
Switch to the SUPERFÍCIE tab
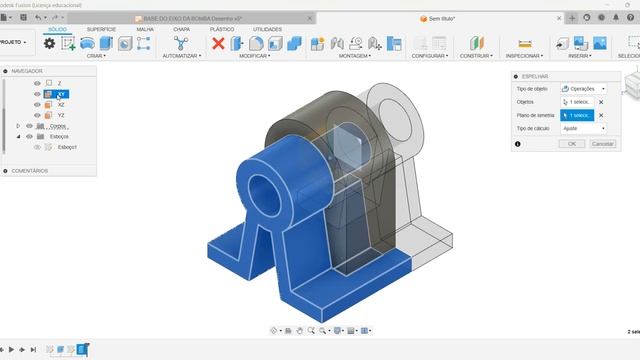101,29
